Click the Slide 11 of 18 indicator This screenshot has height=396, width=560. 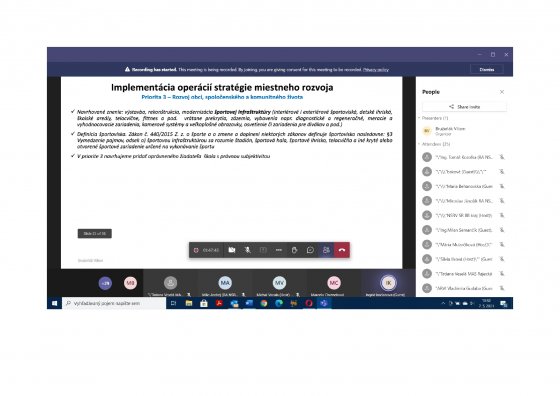coord(95,234)
